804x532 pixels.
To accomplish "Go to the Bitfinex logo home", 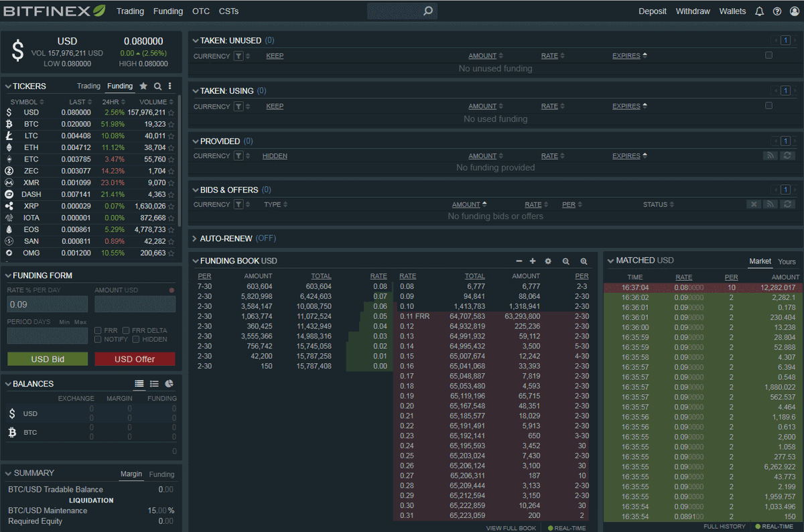I will pyautogui.click(x=54, y=11).
